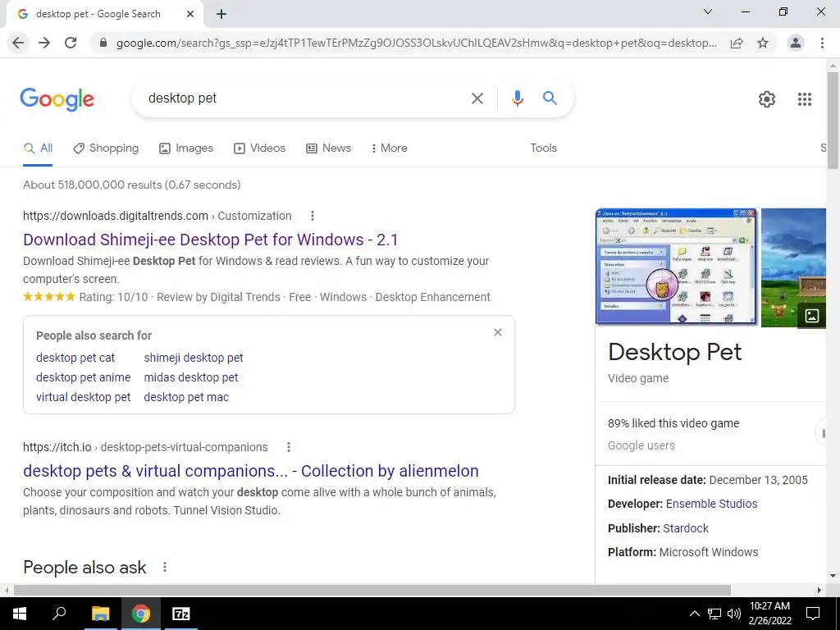The height and width of the screenshot is (630, 840).
Task: Switch to the Videos tab
Action: point(260,148)
